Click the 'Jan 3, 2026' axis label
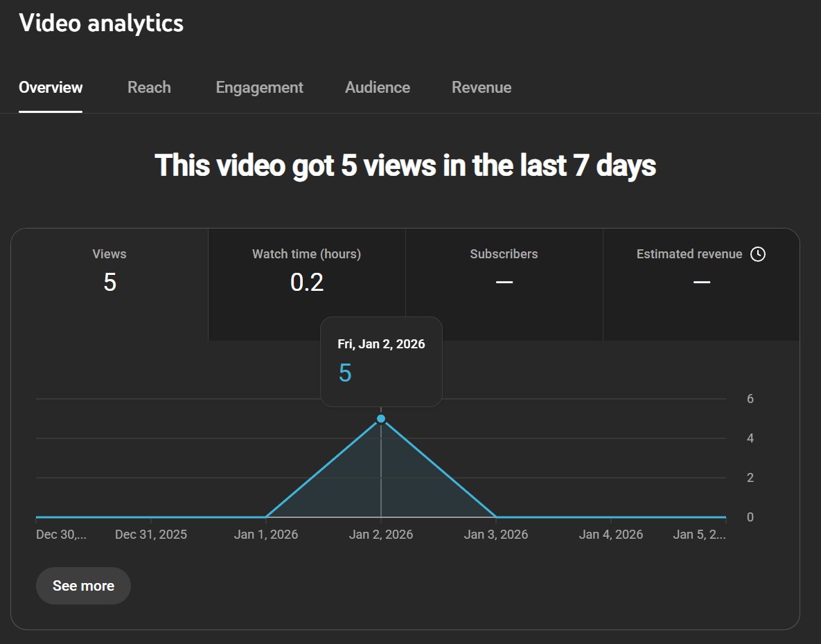 (496, 534)
